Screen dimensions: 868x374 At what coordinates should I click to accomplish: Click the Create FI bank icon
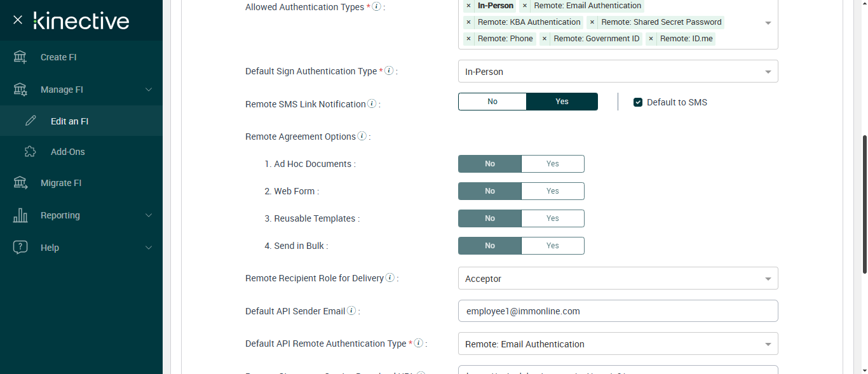pos(20,57)
